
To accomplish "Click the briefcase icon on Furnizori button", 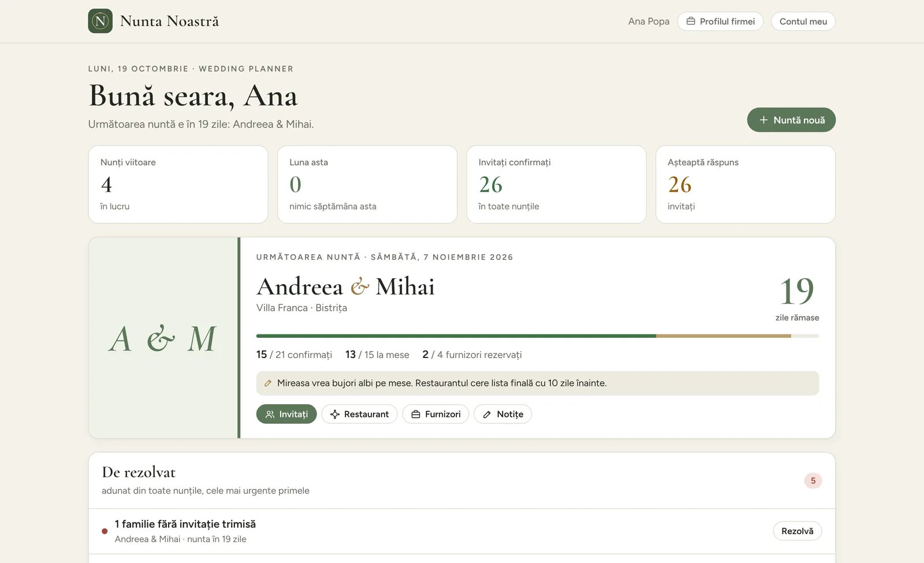I will pyautogui.click(x=416, y=414).
